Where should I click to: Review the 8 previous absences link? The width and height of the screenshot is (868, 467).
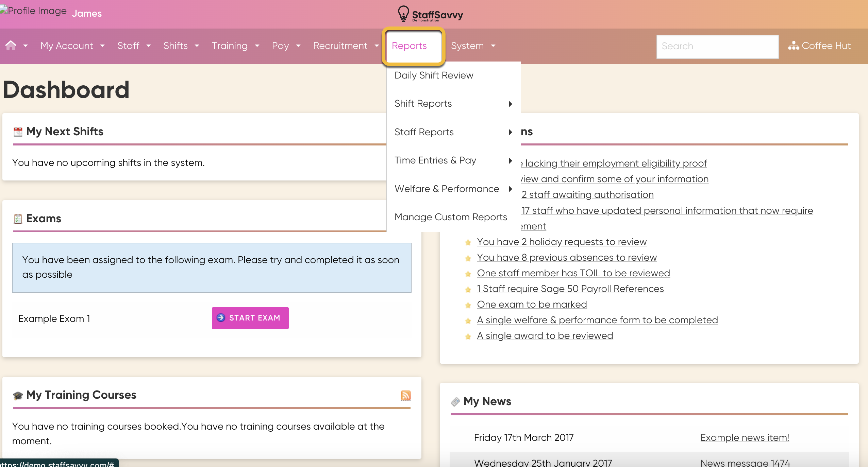[567, 258]
